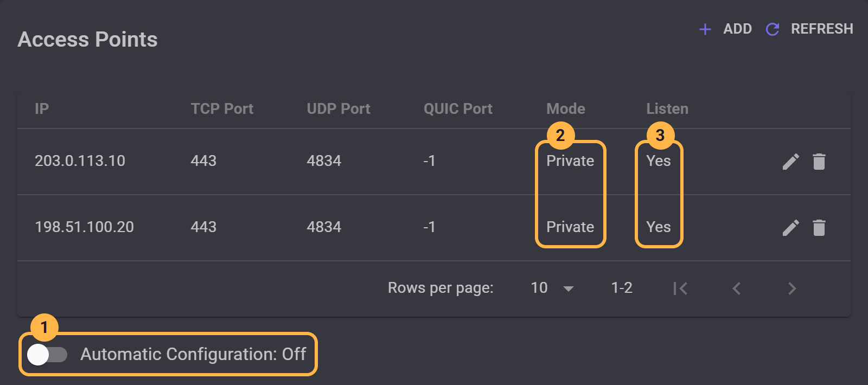Sort by the QUIC Port column header
Image resolution: width=868 pixels, height=385 pixels.
tap(458, 108)
